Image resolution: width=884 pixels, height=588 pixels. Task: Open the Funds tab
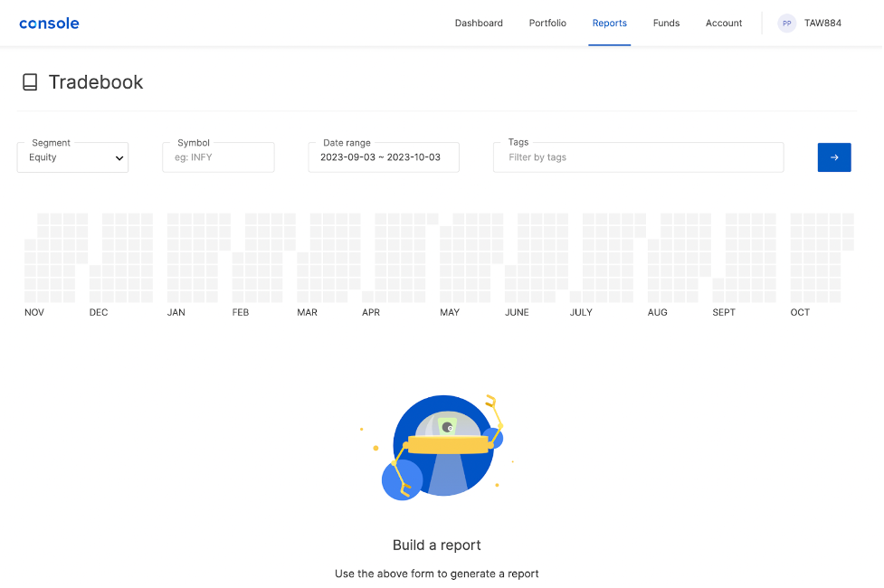click(666, 24)
